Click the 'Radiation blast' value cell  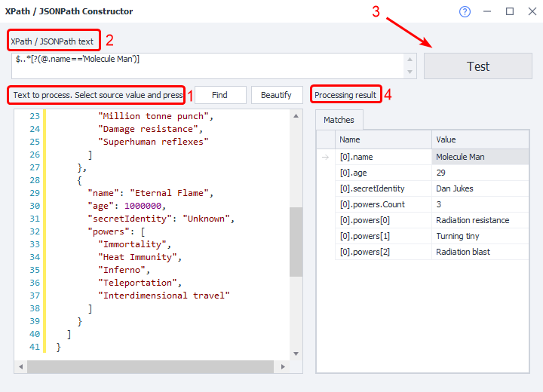pos(475,252)
